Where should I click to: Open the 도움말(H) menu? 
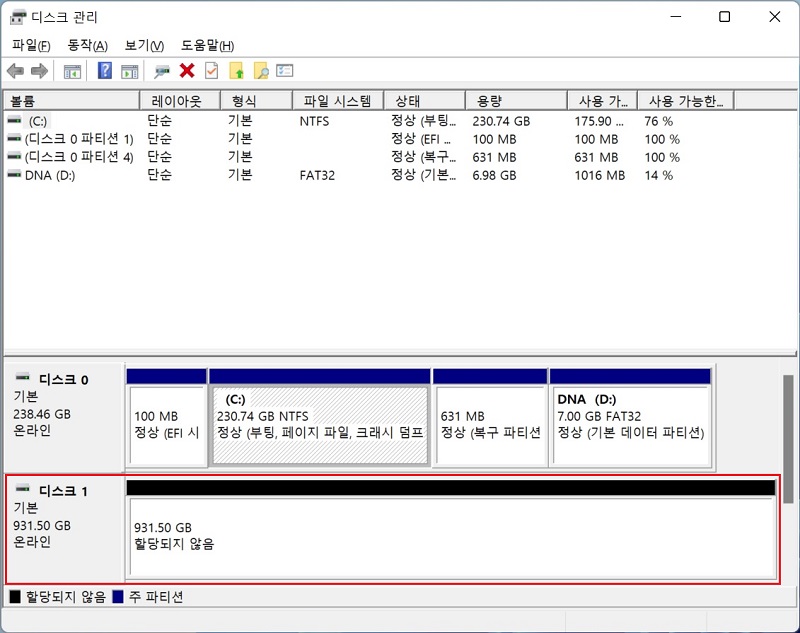pos(204,45)
